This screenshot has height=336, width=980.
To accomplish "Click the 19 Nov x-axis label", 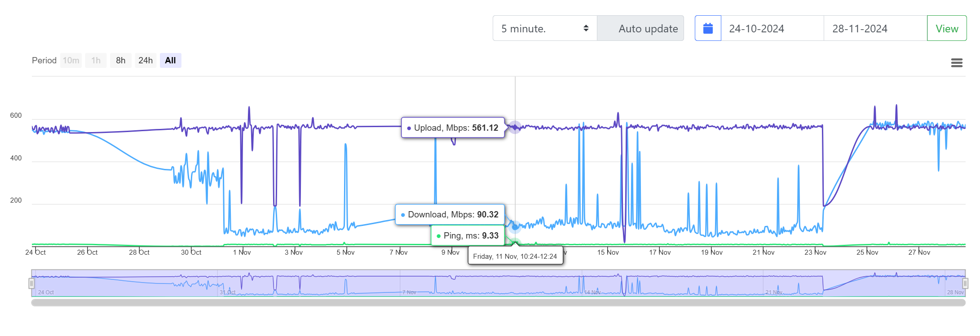I will (x=712, y=252).
